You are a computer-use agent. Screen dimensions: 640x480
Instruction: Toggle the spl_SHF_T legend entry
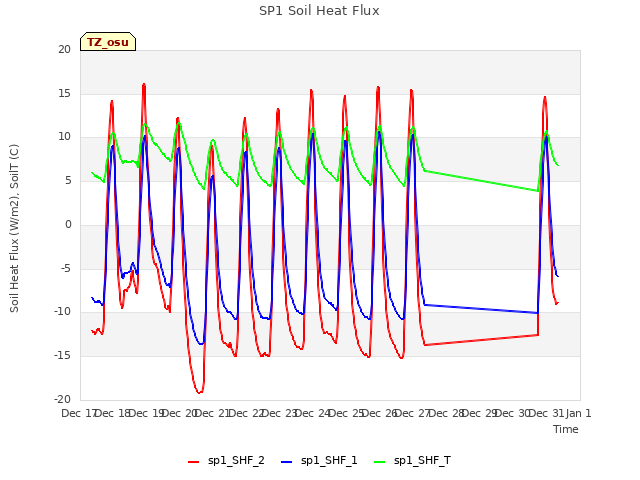[412, 461]
